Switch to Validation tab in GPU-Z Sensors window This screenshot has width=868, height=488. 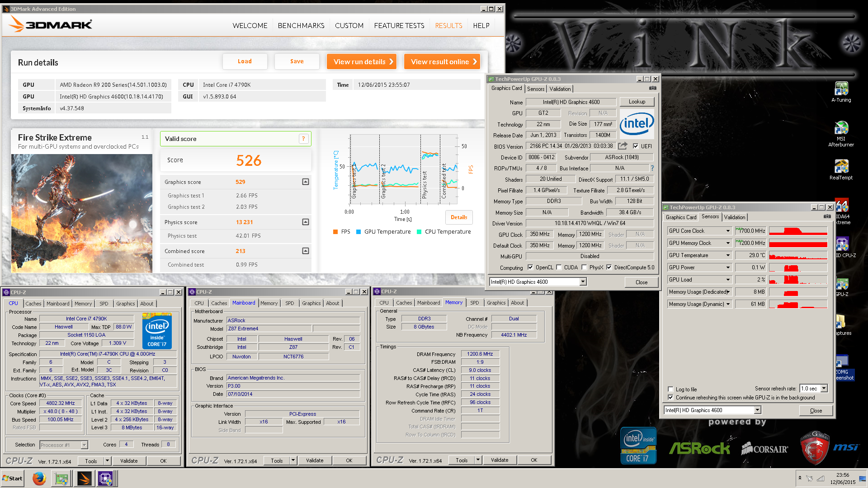pyautogui.click(x=735, y=217)
